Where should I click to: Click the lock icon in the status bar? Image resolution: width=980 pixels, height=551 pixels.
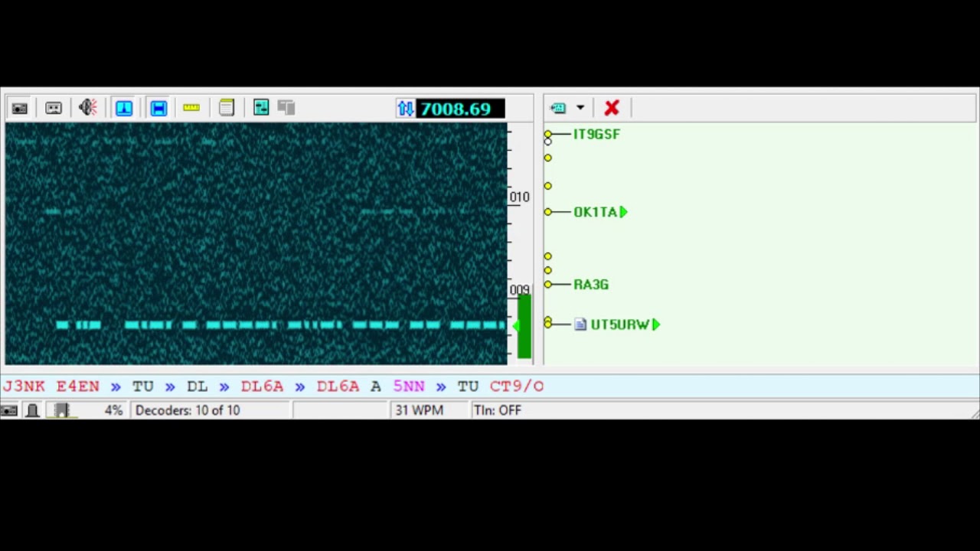point(33,411)
